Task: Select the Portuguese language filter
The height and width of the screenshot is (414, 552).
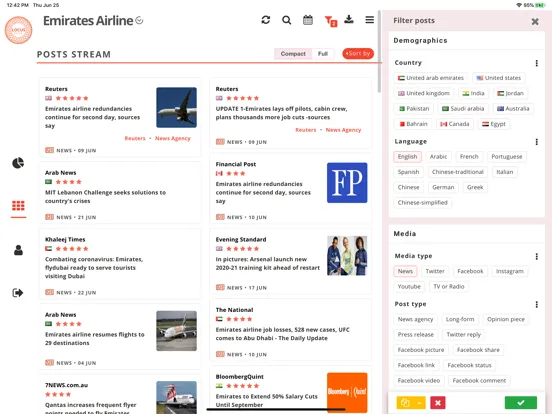Action: [x=507, y=157]
